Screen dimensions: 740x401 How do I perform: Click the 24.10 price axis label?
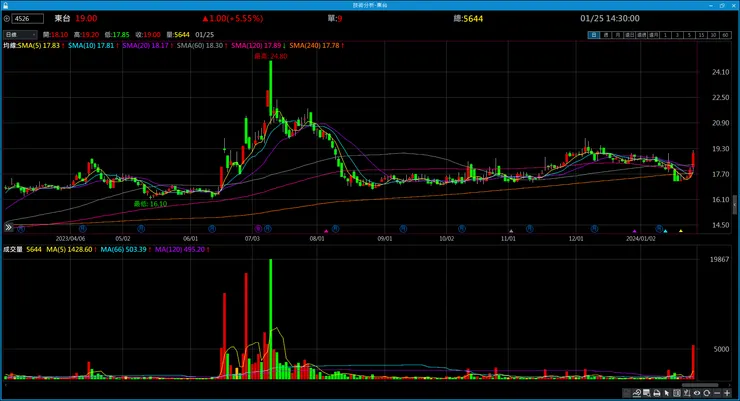coord(720,72)
